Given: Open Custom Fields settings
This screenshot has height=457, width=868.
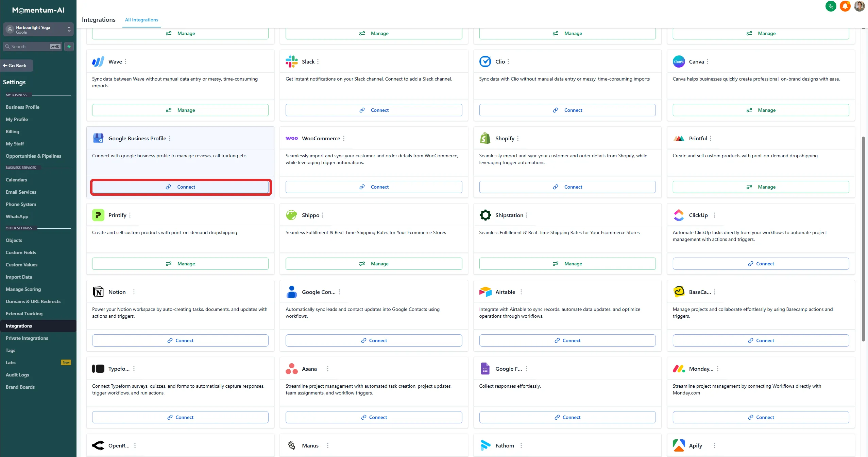Looking at the screenshot, I should tap(21, 252).
